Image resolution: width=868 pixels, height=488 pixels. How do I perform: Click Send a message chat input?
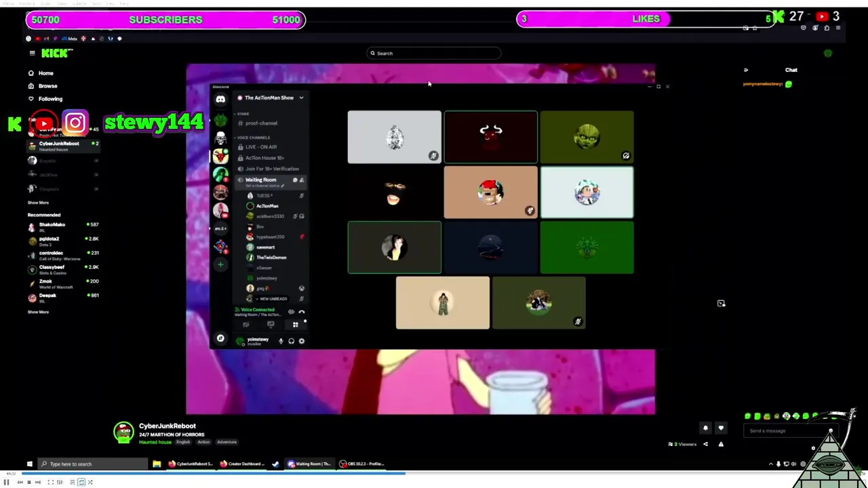coord(790,431)
